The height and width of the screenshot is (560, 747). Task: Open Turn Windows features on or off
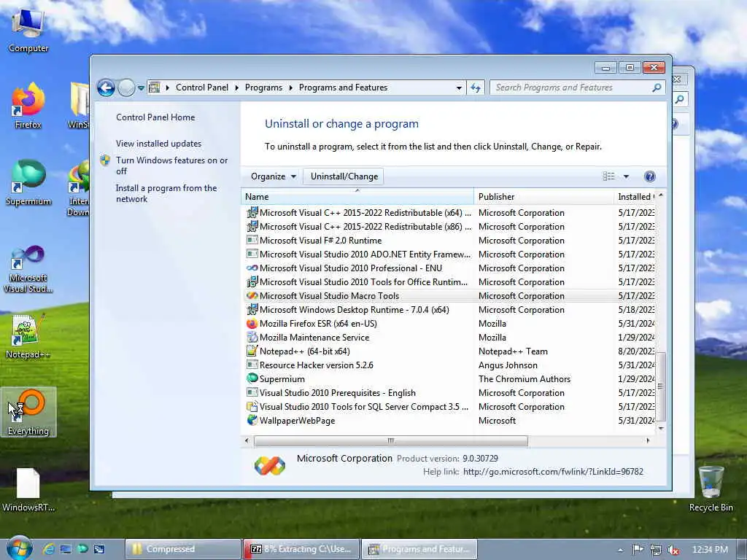pyautogui.click(x=171, y=166)
